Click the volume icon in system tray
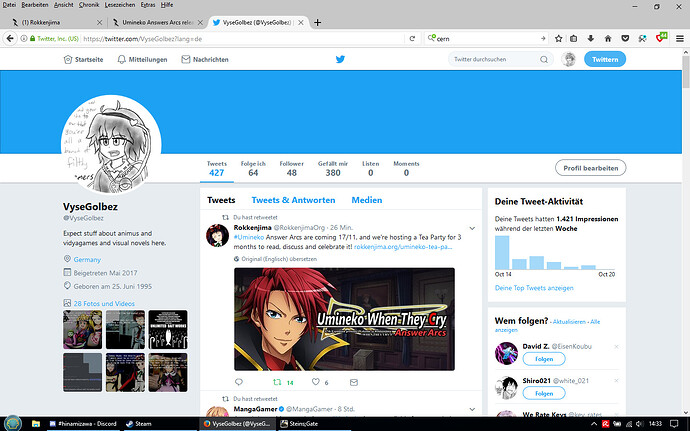The image size is (690, 431). [x=639, y=424]
